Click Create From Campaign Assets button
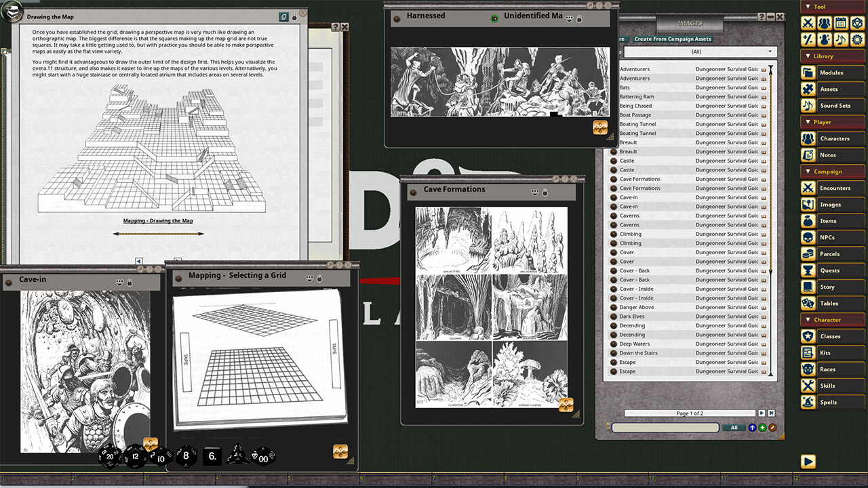 (673, 39)
